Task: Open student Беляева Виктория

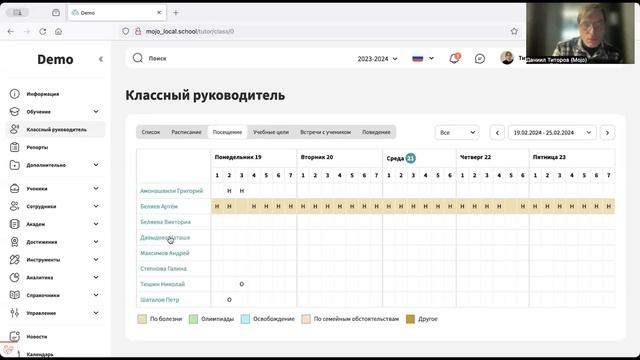Action: [165, 222]
